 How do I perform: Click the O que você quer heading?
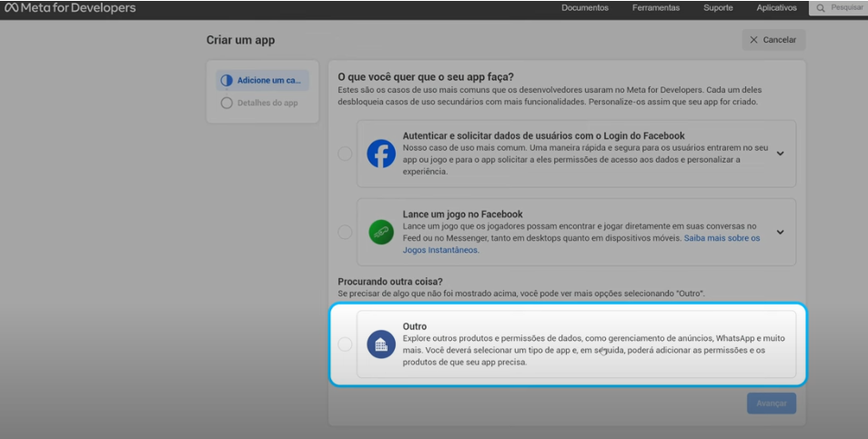(x=426, y=76)
